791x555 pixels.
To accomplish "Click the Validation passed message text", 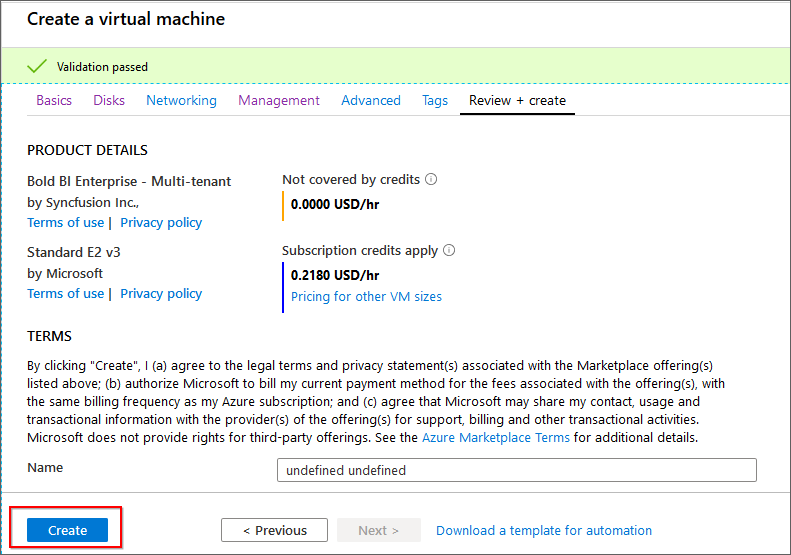I will click(x=102, y=67).
